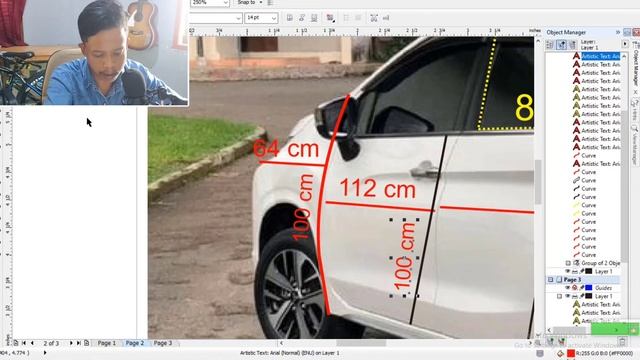Click the red fill color swatch in status bar
Image resolution: width=640 pixels, height=360 pixels.
click(571, 353)
